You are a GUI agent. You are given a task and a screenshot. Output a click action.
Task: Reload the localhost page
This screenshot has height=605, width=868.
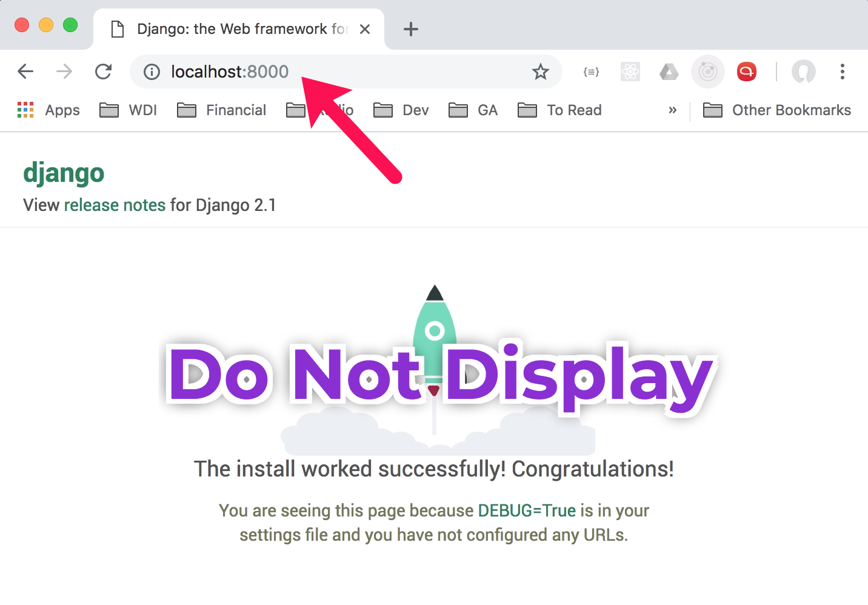point(104,72)
